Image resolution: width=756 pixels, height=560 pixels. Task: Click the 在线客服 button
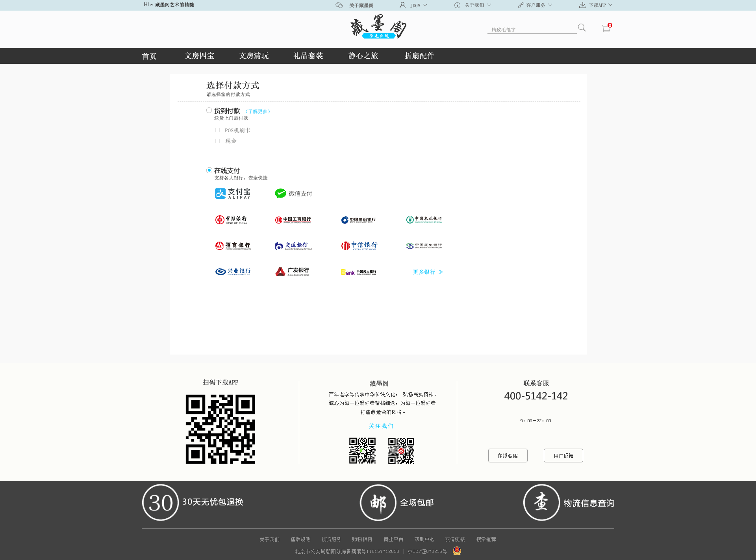click(x=508, y=456)
